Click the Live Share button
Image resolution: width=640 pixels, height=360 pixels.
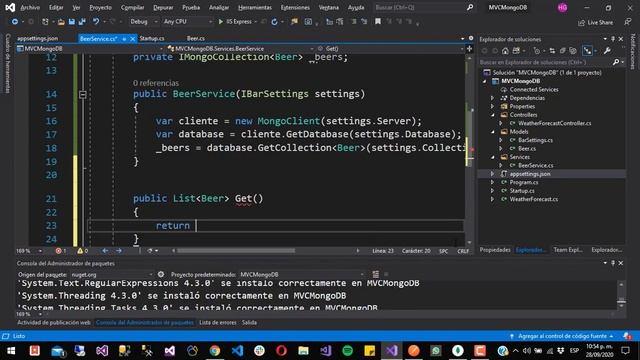coord(596,22)
